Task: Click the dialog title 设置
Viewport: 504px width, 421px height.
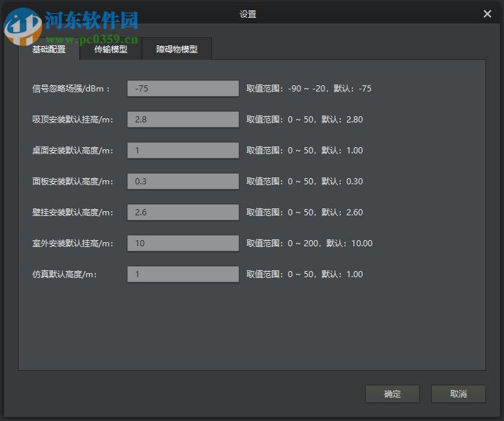Action: click(x=248, y=14)
